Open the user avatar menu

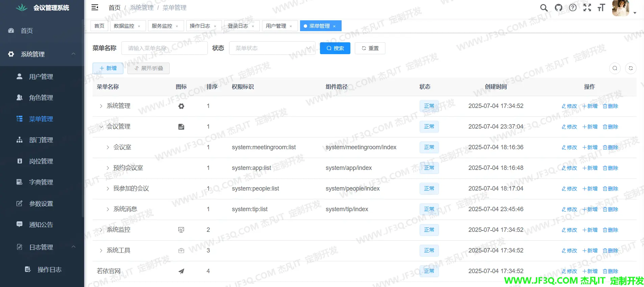click(621, 8)
